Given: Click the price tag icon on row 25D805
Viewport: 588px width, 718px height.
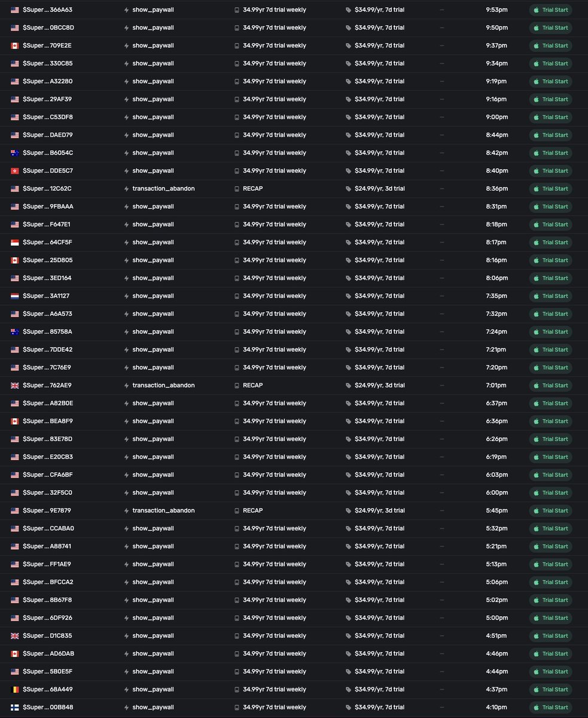Looking at the screenshot, I should [349, 260].
